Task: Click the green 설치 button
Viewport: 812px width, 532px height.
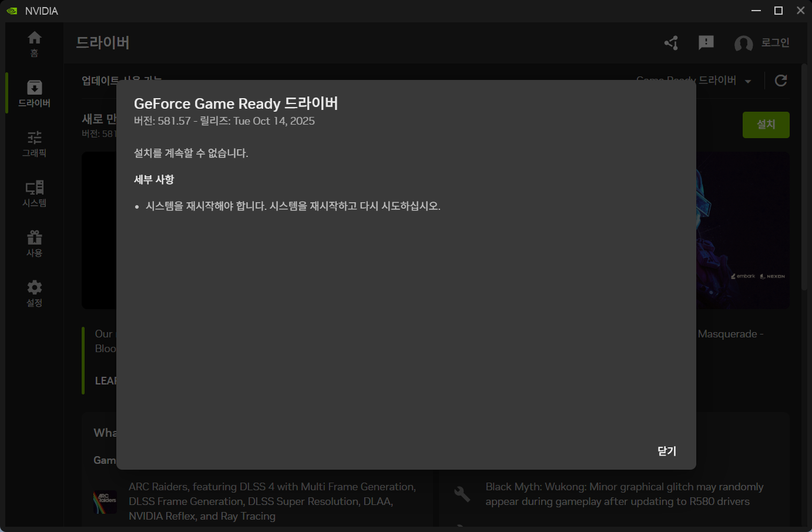Action: [x=766, y=125]
